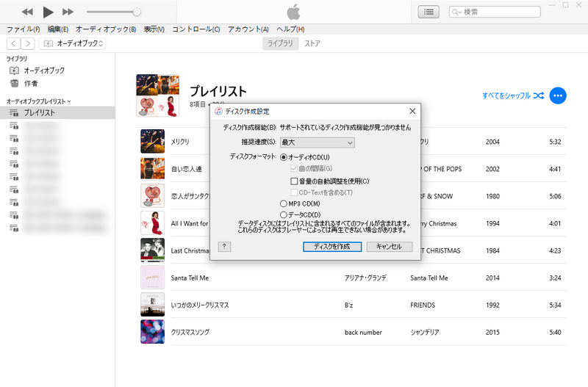This screenshot has height=387, width=588.
Task: Select the 白い恋人達 song title
Action: [x=187, y=169]
